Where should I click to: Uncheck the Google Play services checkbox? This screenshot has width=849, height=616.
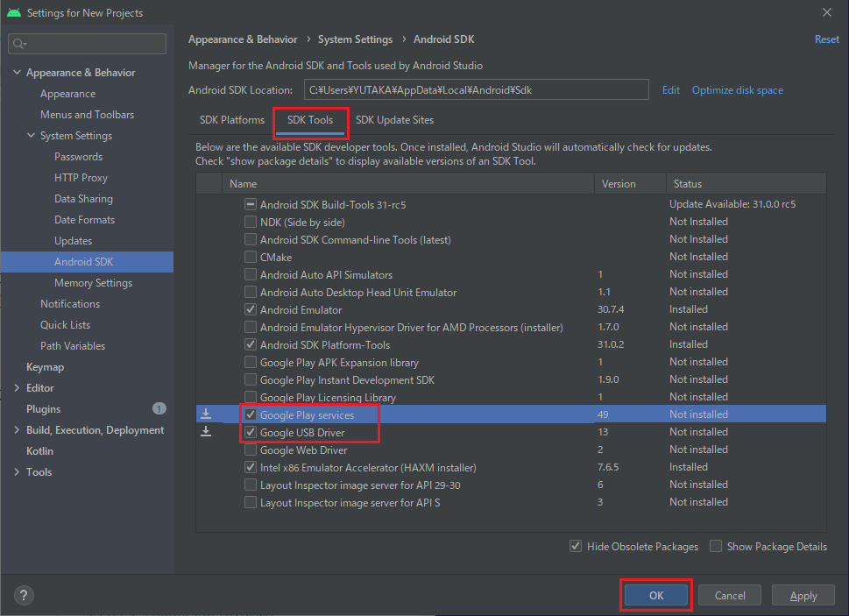coord(251,414)
